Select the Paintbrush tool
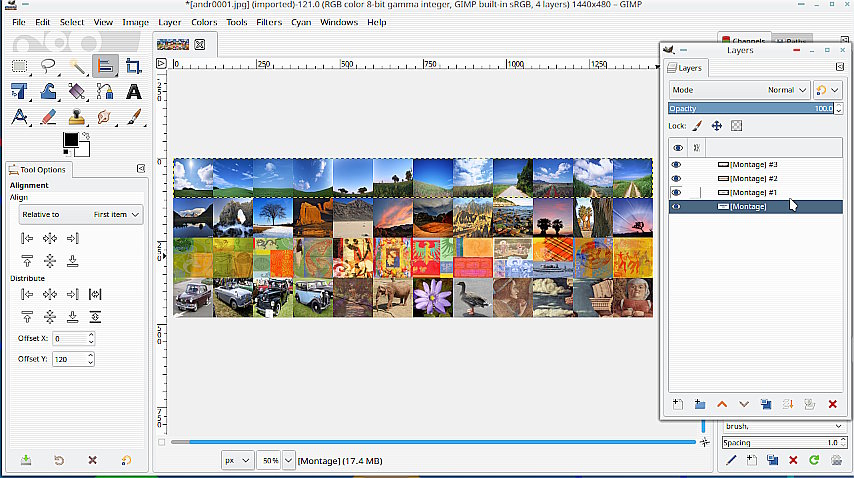 [133, 117]
